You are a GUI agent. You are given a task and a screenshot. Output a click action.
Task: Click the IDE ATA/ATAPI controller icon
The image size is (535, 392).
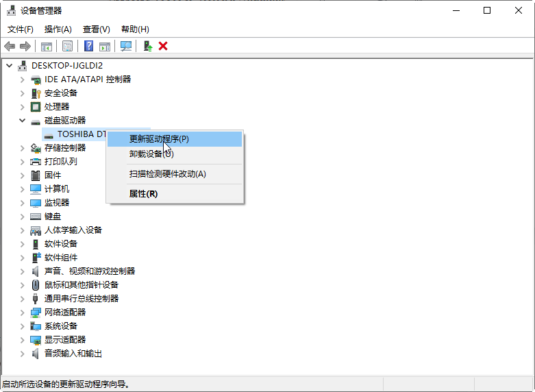tap(36, 79)
